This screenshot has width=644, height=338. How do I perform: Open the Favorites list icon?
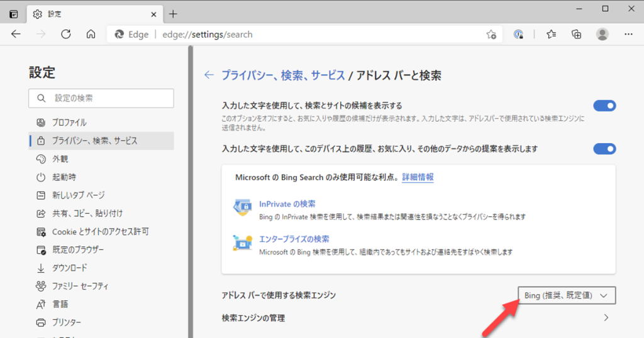click(551, 35)
